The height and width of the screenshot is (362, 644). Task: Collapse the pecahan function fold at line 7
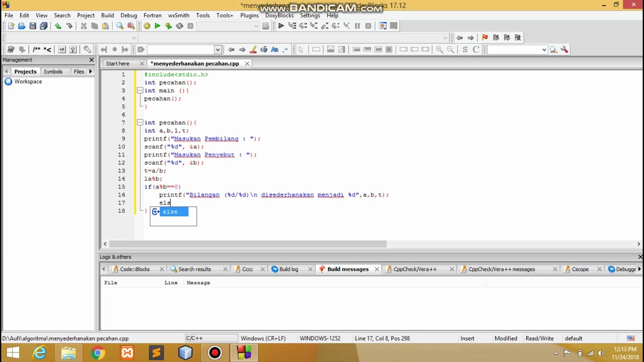pyautogui.click(x=140, y=123)
